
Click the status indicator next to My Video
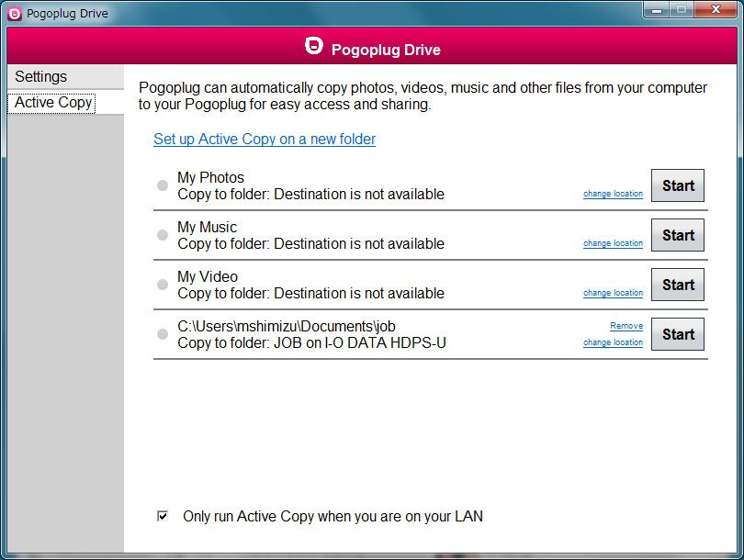tap(163, 285)
